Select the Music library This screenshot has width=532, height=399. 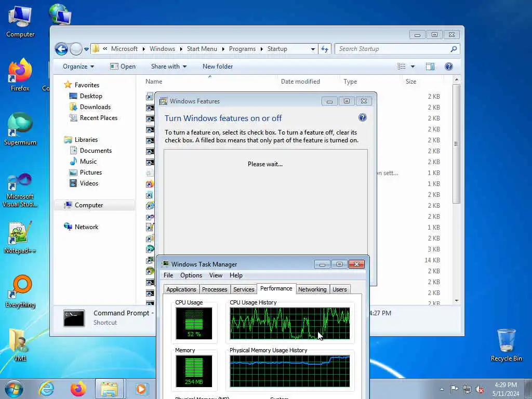pos(83,162)
